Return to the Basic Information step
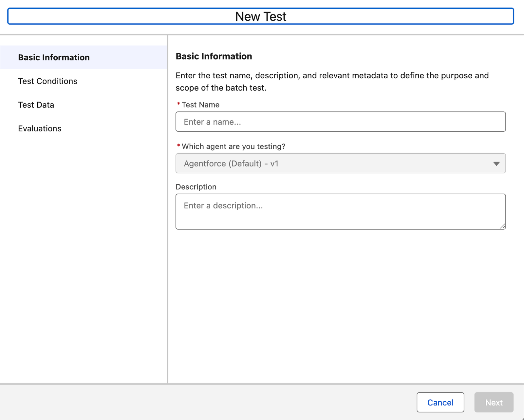Viewport: 524px width, 420px height. (54, 57)
